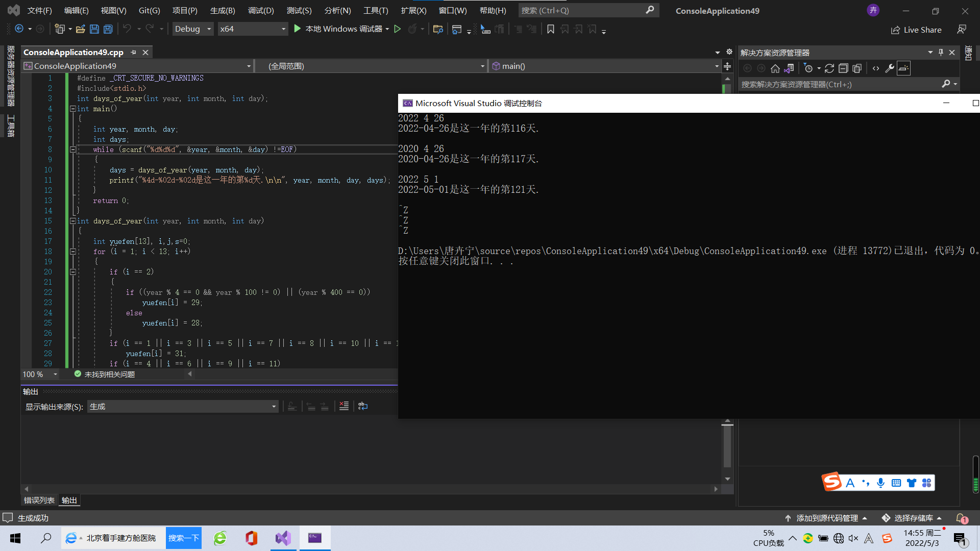Open the x64 platform dropdown
980x551 pixels.
point(253,29)
